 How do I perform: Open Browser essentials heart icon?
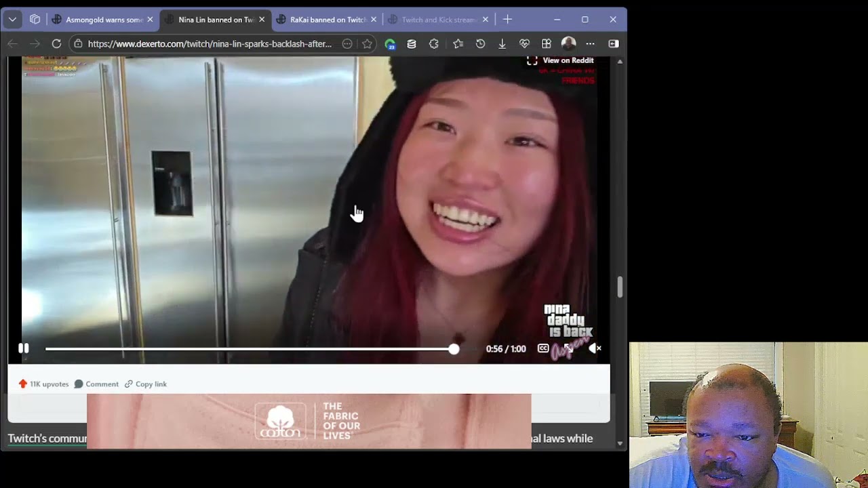point(524,43)
